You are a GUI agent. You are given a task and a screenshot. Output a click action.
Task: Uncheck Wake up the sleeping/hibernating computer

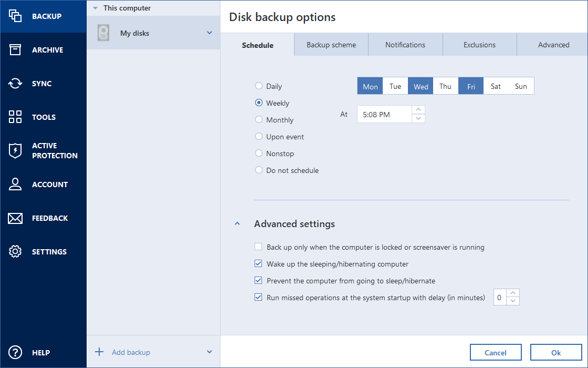point(258,264)
